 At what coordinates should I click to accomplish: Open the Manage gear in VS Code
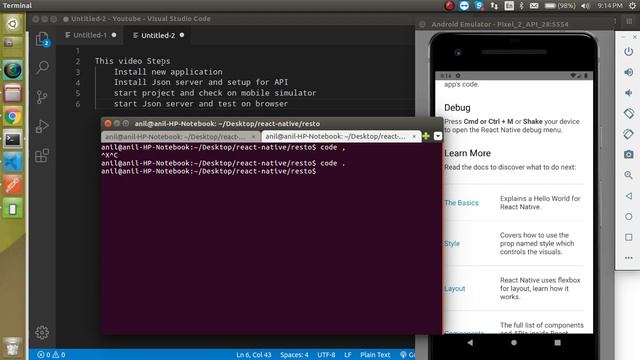[42, 333]
